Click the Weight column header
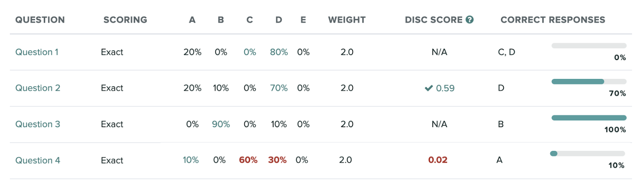The width and height of the screenshot is (644, 196). tap(347, 20)
